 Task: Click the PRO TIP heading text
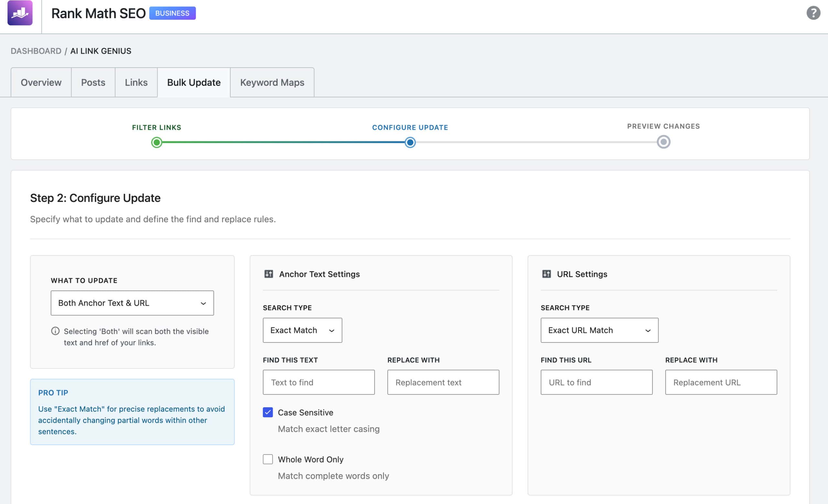53,393
